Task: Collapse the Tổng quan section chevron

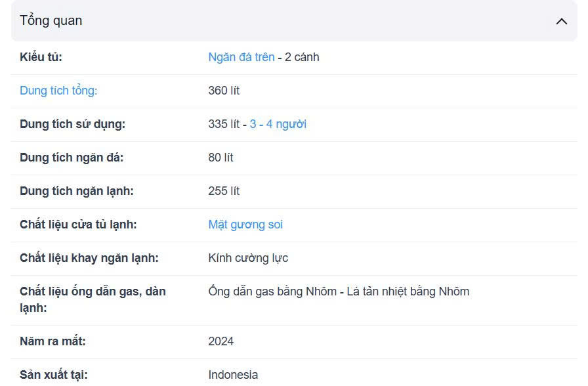Action: 561,21
